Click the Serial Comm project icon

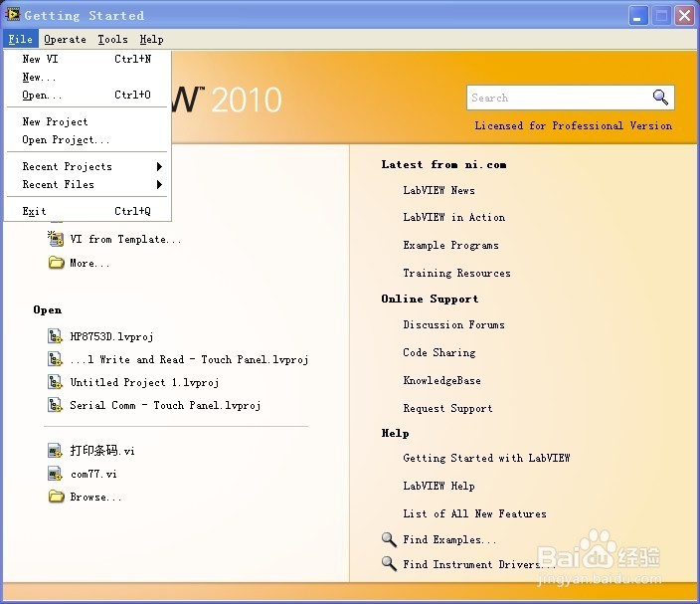55,405
